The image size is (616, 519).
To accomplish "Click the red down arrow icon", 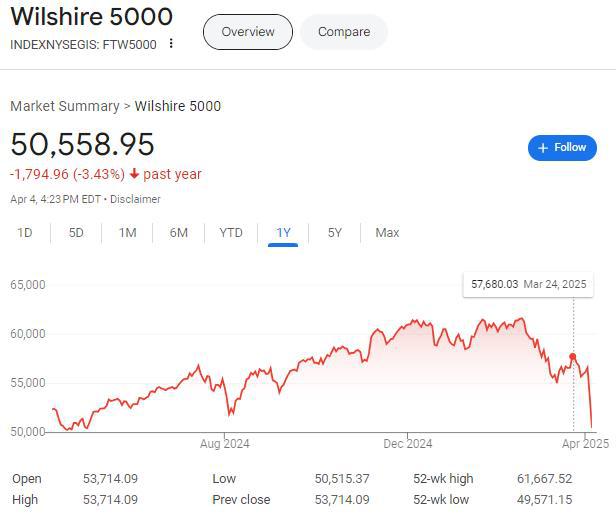I will pyautogui.click(x=134, y=174).
